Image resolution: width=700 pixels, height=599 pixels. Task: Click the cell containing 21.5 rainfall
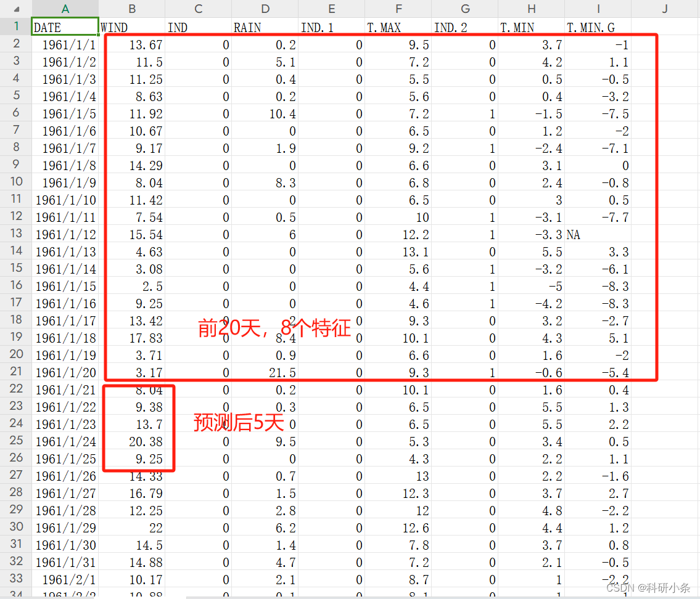(x=265, y=372)
